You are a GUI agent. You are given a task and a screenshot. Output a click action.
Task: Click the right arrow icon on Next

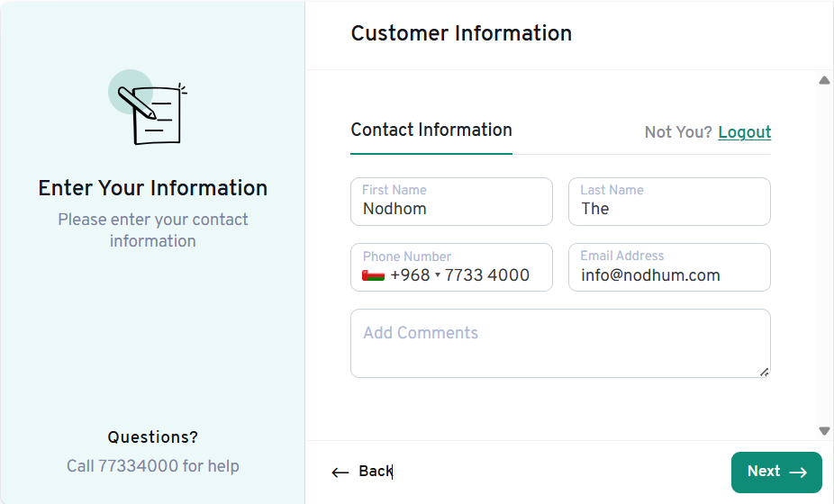pos(798,472)
